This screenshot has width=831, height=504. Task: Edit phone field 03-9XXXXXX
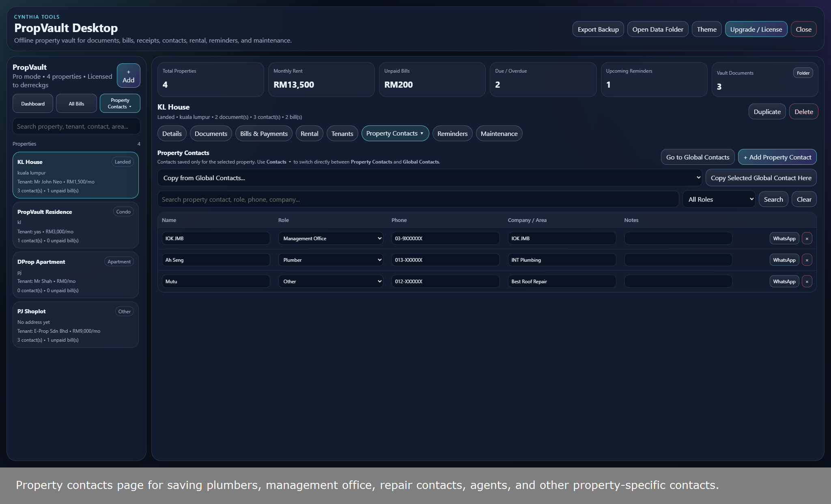[x=446, y=239]
